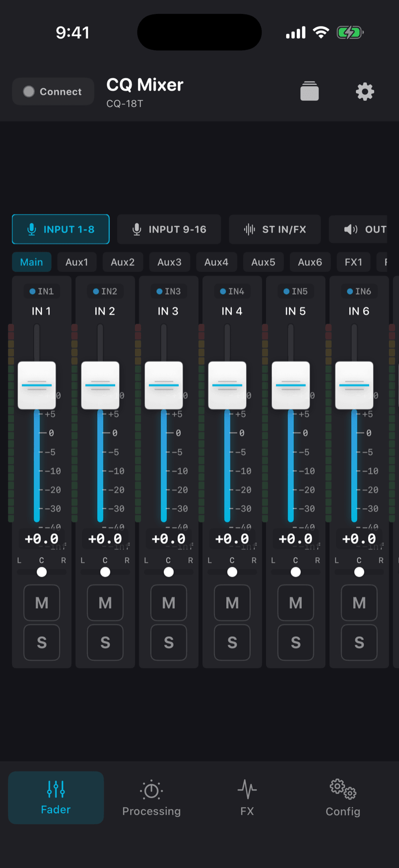Click the IN 3 fader knob
Viewport: 399px width, 868px height.
point(164,385)
